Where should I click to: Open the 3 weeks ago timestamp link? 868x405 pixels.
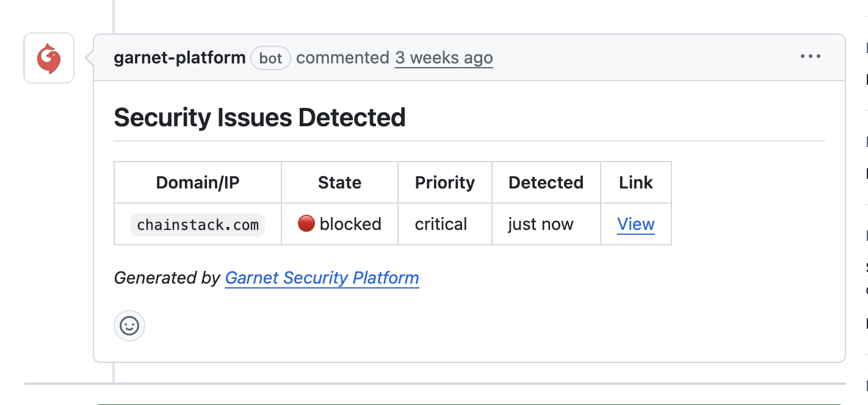[x=444, y=57]
